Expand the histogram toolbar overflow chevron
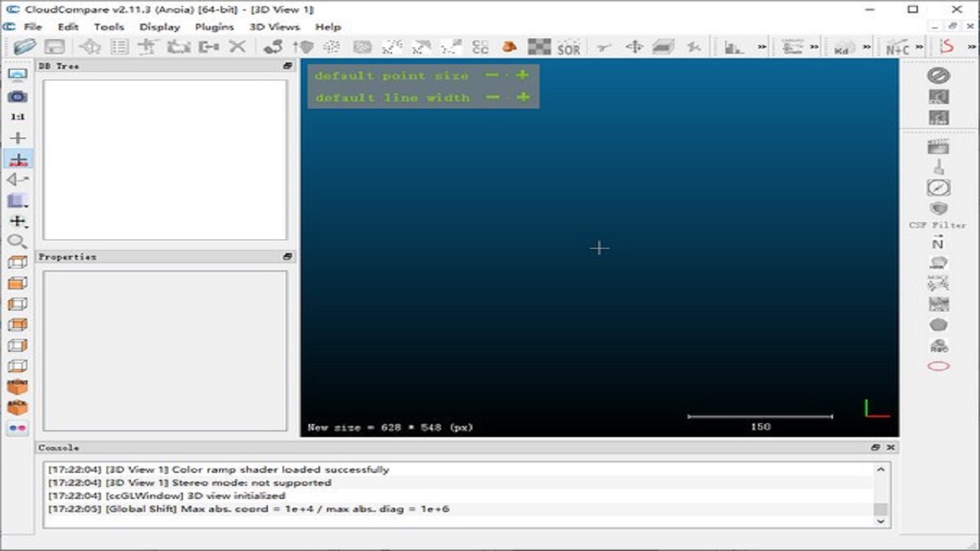The height and width of the screenshot is (551, 980). coord(761,47)
